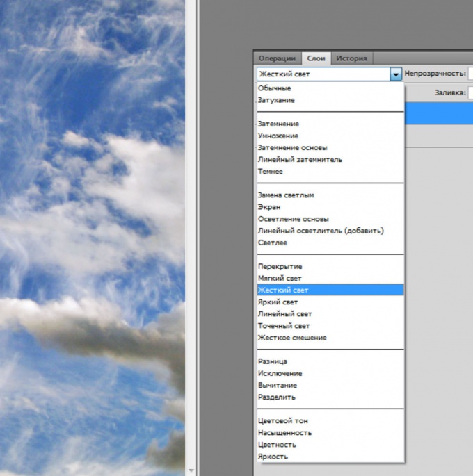Select Линейный свет option
The height and width of the screenshot is (476, 473).
pyautogui.click(x=330, y=314)
